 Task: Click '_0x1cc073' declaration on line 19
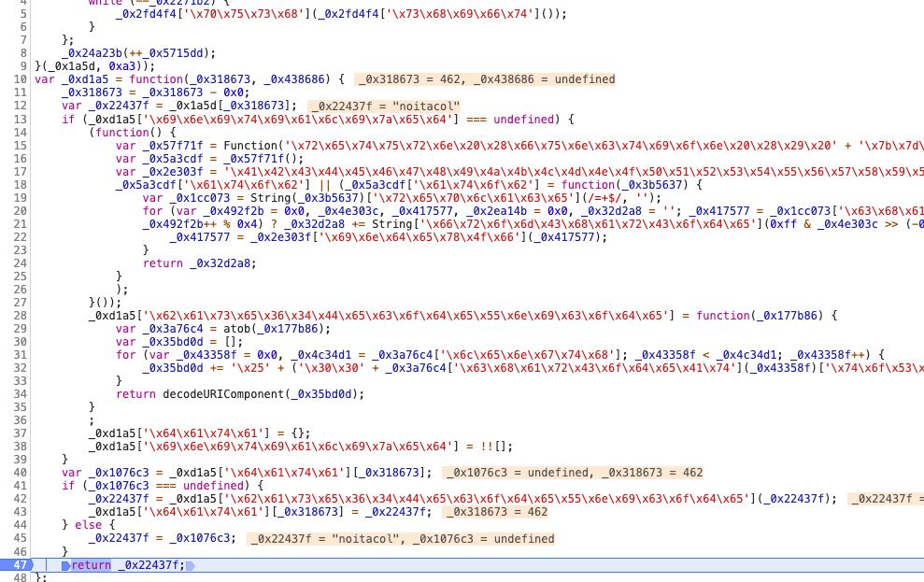pyautogui.click(x=199, y=198)
